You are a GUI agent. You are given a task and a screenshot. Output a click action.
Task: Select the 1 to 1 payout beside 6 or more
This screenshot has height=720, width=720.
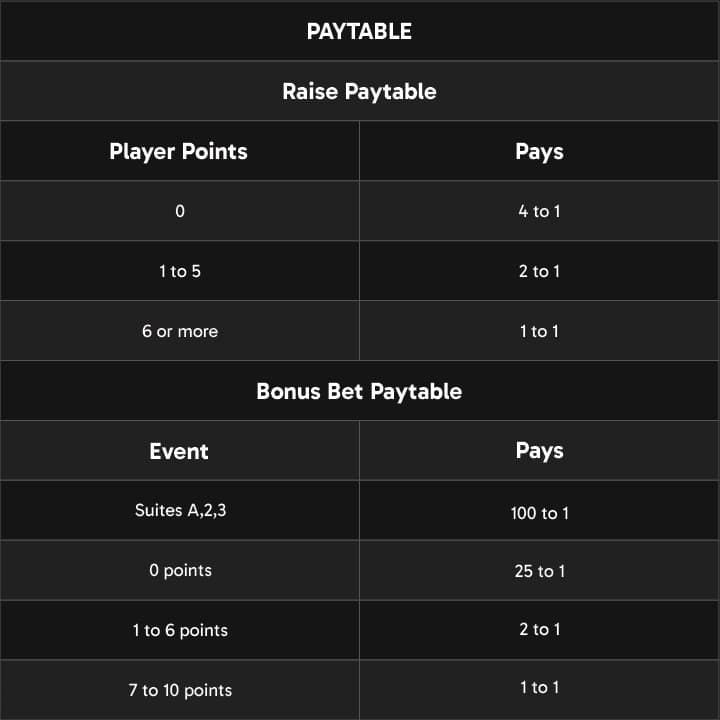tap(539, 331)
